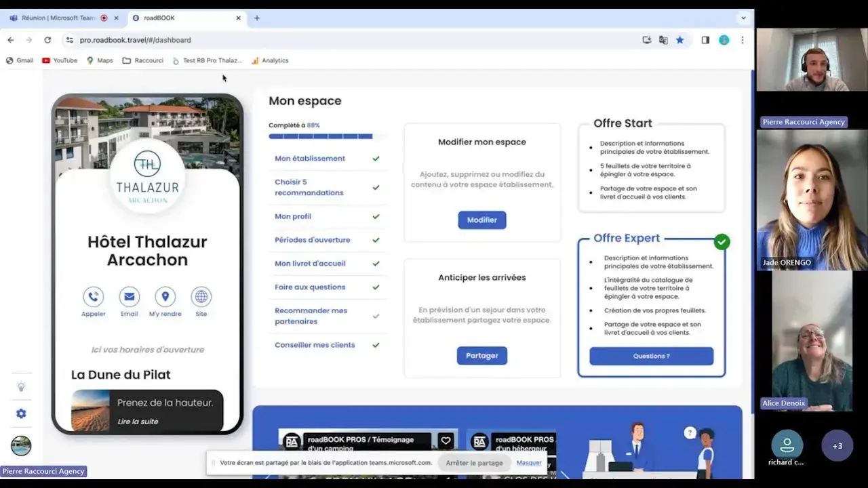Click Arrêter le partage in the sharing banner

coord(473,462)
